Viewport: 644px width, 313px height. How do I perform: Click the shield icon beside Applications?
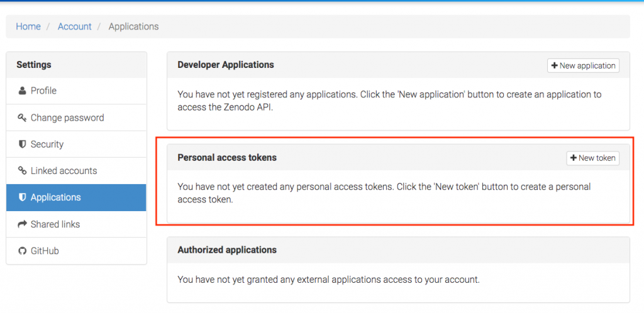[x=22, y=197]
